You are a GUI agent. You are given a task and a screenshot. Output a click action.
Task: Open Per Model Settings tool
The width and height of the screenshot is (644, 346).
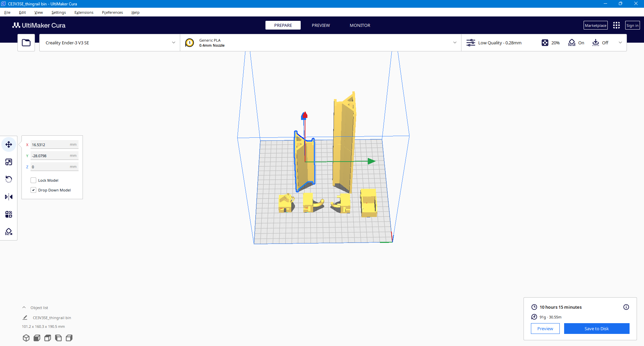point(9,214)
